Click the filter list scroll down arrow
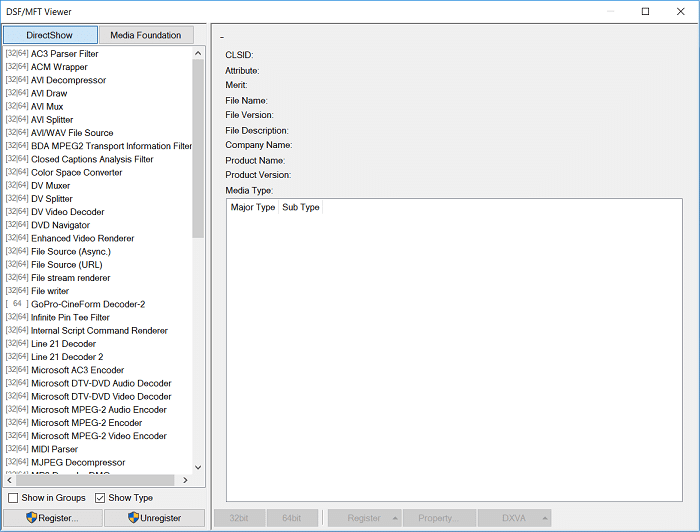Image resolution: width=700 pixels, height=532 pixels. click(198, 467)
